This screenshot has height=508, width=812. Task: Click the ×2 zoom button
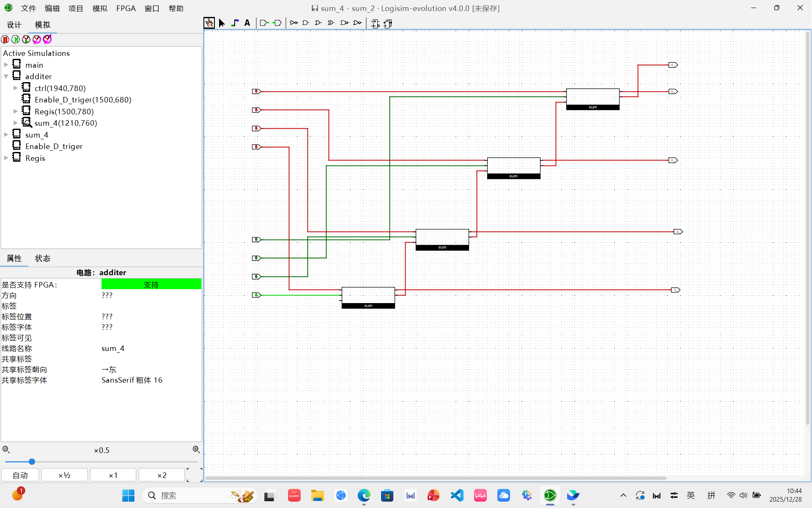(162, 475)
